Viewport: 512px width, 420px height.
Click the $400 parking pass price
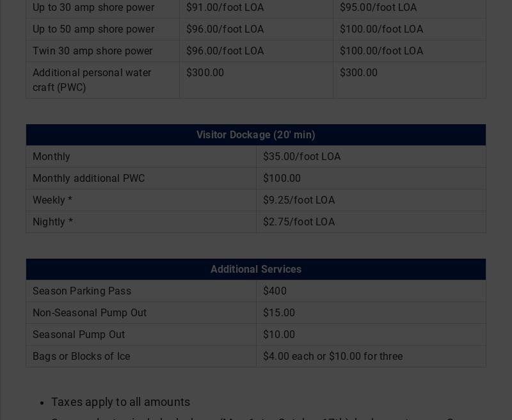(x=275, y=291)
